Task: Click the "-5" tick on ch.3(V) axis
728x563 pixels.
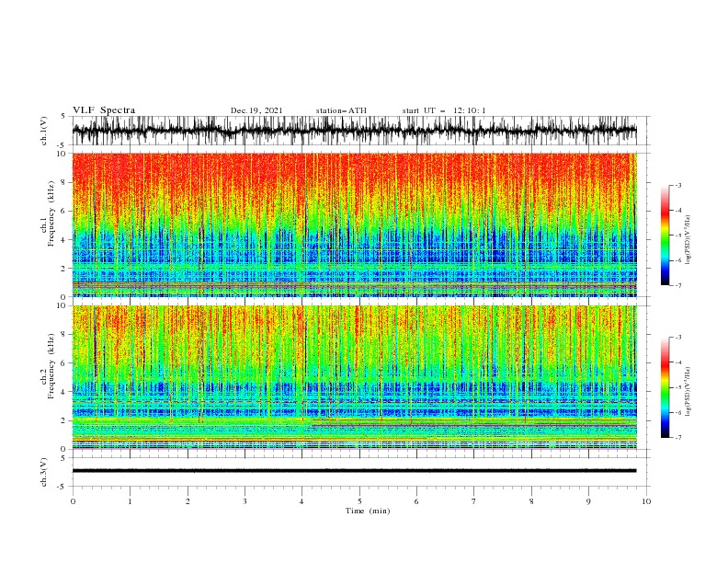Action: 63,487
